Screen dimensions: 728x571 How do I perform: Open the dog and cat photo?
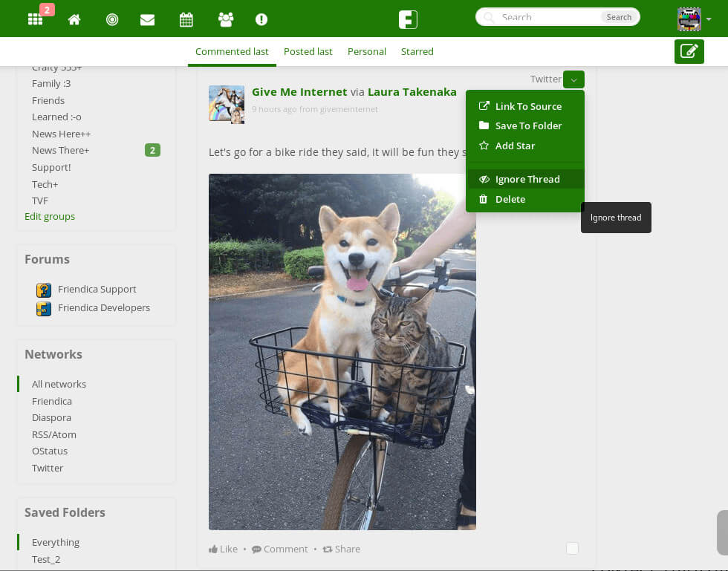coord(342,351)
